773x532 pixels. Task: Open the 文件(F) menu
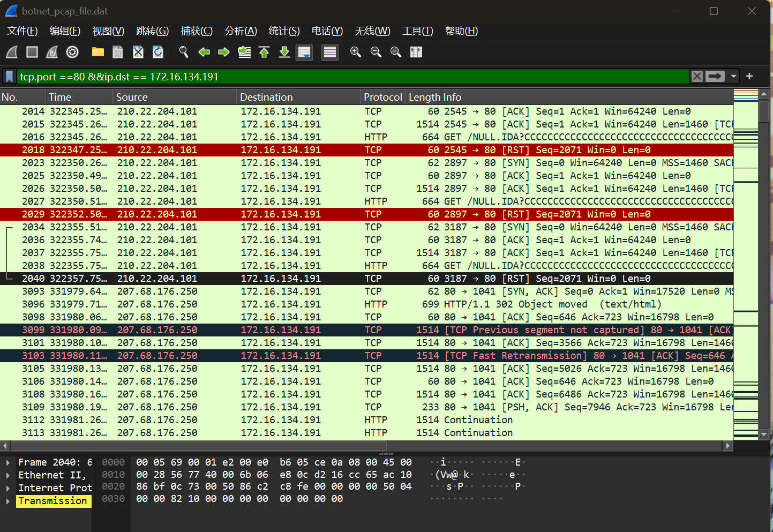[x=22, y=31]
